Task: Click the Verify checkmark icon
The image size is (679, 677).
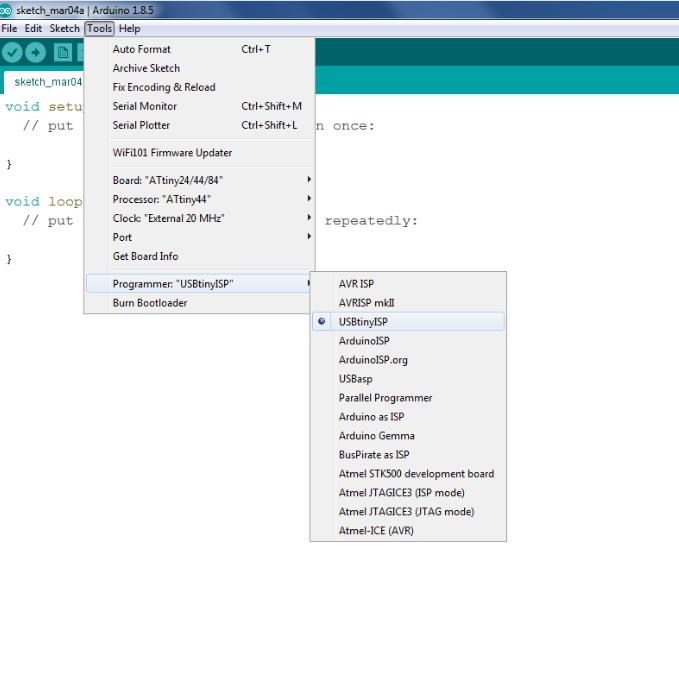Action: pyautogui.click(x=12, y=53)
